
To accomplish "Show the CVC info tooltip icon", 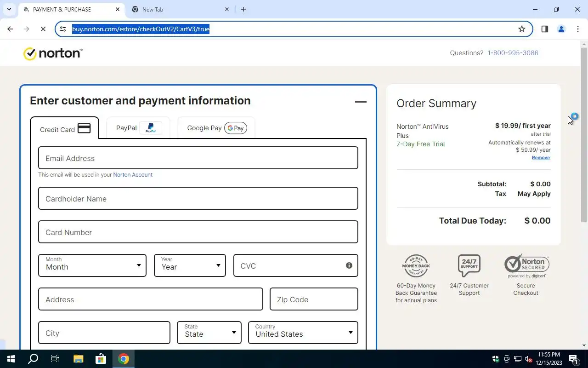I will pyautogui.click(x=349, y=265).
